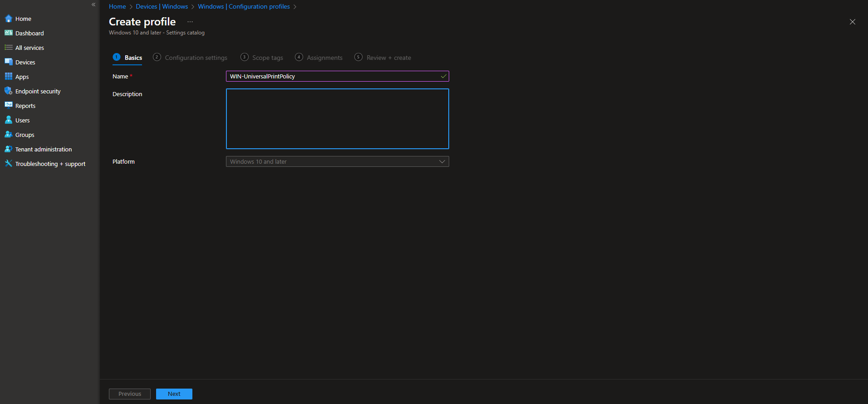
Task: Open the Dashboard menu label
Action: pos(29,33)
